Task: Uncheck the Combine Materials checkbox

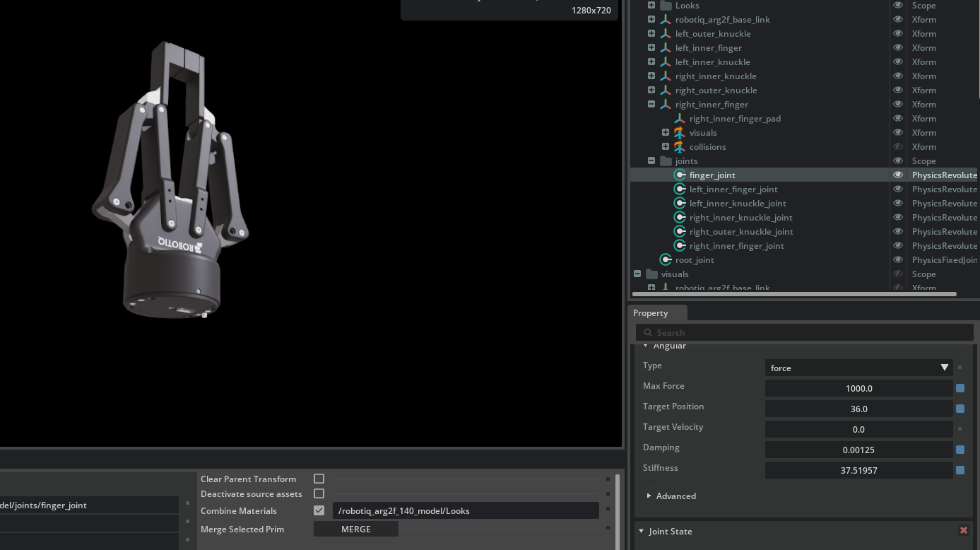Action: tap(319, 510)
